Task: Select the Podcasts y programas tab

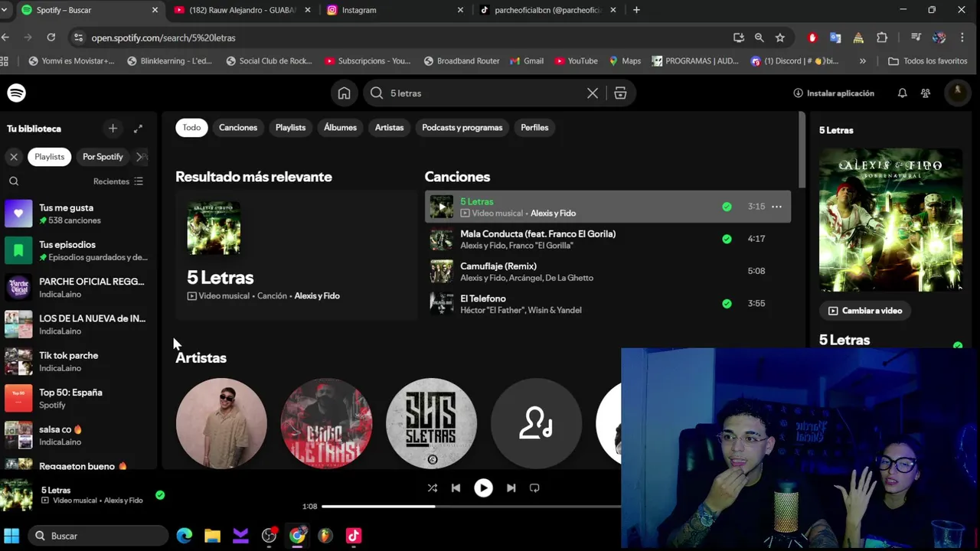Action: 462,128
